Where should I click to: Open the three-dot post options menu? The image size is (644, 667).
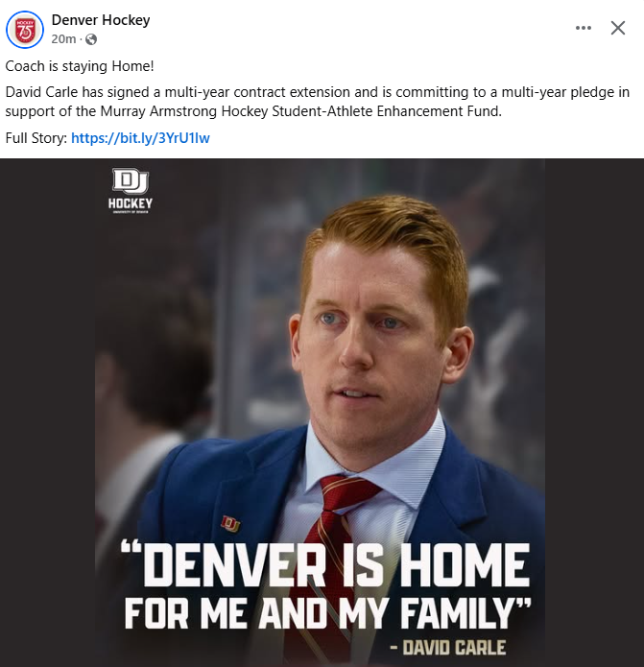[584, 28]
